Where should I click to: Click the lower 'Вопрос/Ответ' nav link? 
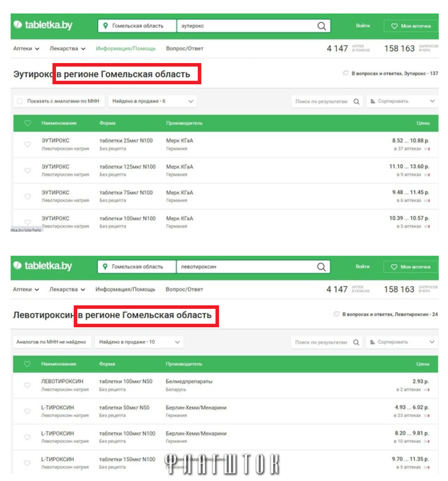[x=184, y=289]
